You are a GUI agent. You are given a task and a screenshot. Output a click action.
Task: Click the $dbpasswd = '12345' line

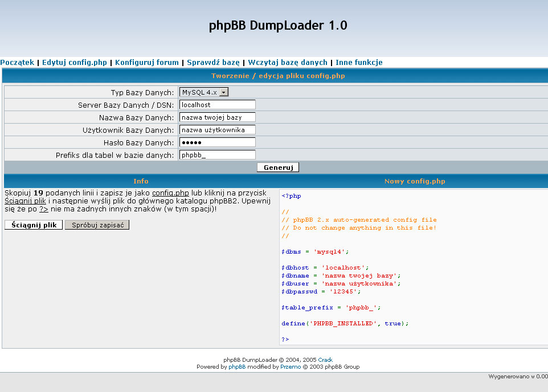click(321, 292)
